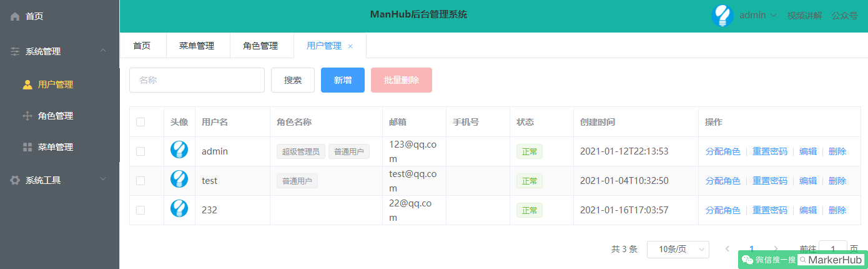Click the 正常 status tag for admin
This screenshot has width=868, height=269.
(530, 151)
